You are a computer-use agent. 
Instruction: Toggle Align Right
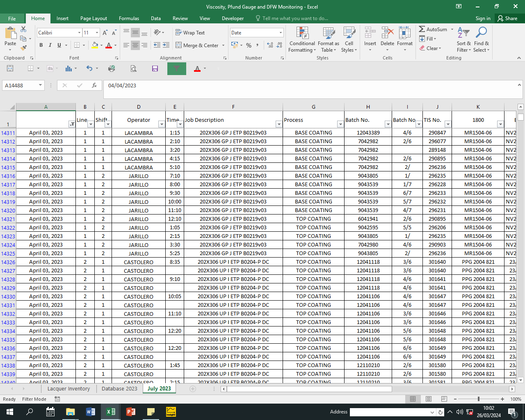click(144, 45)
